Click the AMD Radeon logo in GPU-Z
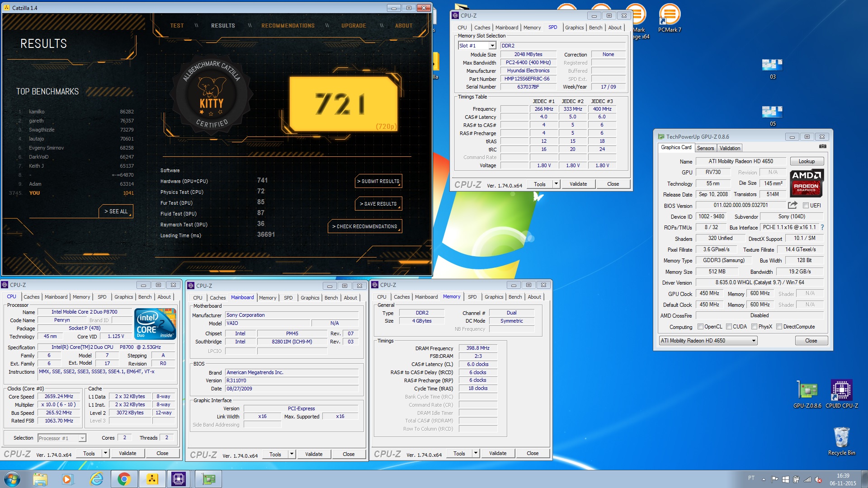868x488 pixels. [807, 183]
